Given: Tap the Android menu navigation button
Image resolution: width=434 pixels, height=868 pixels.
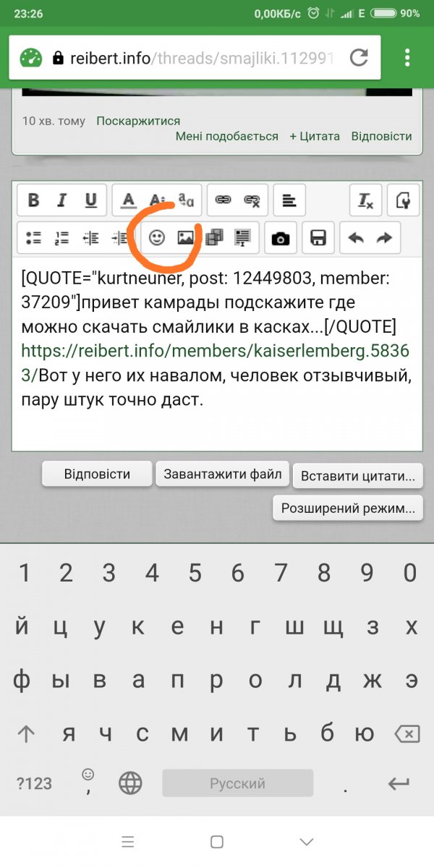Looking at the screenshot, I should point(128,841).
